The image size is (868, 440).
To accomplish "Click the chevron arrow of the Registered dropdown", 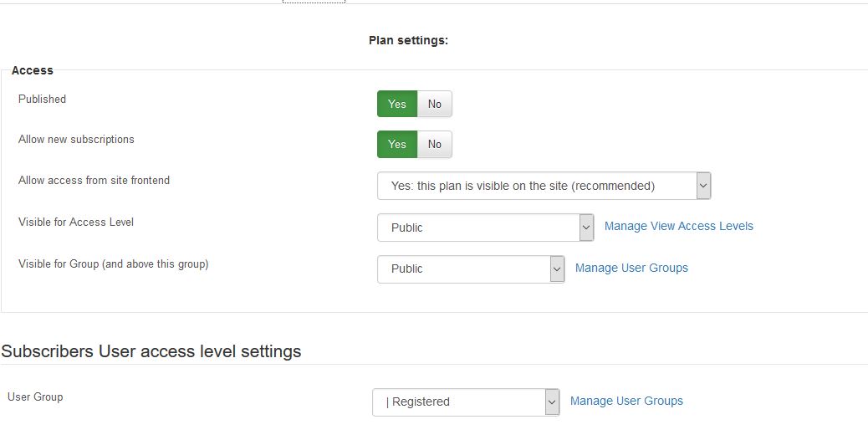I will point(552,402).
